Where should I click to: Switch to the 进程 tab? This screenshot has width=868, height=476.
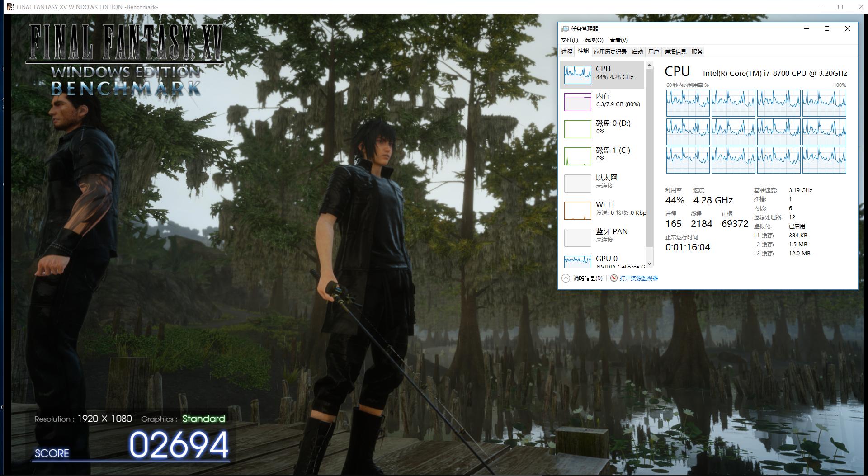tap(567, 52)
